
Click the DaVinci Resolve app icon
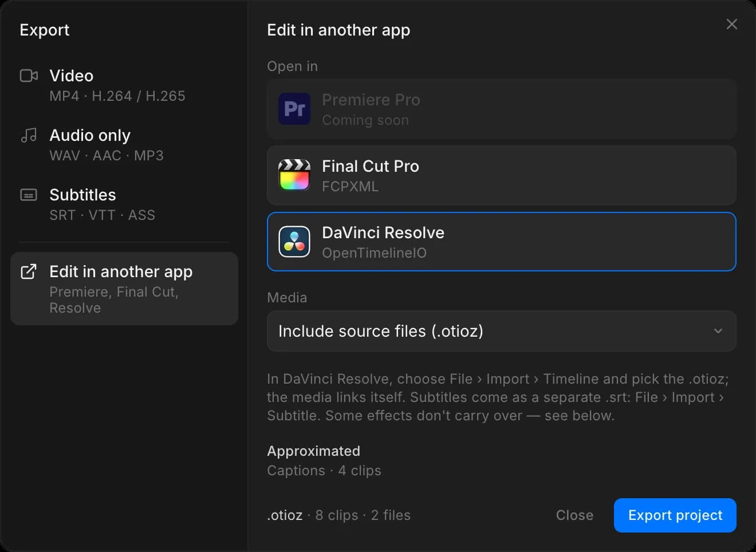point(294,242)
